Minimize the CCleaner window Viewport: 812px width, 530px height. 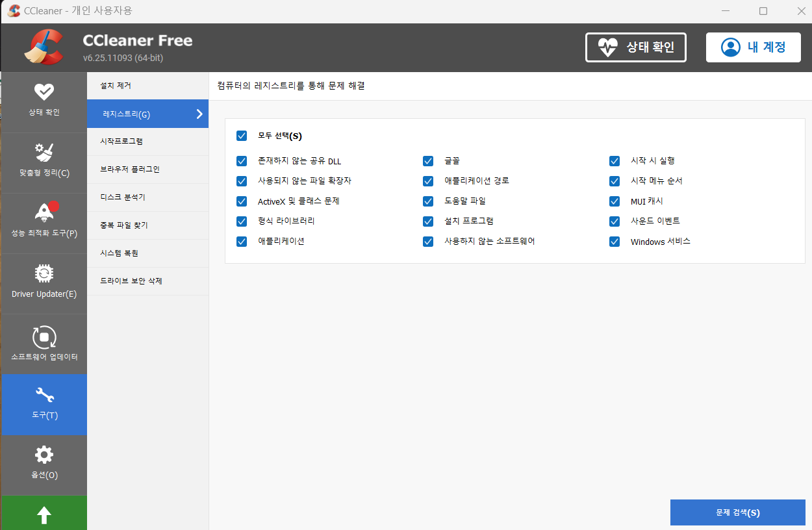pyautogui.click(x=726, y=11)
